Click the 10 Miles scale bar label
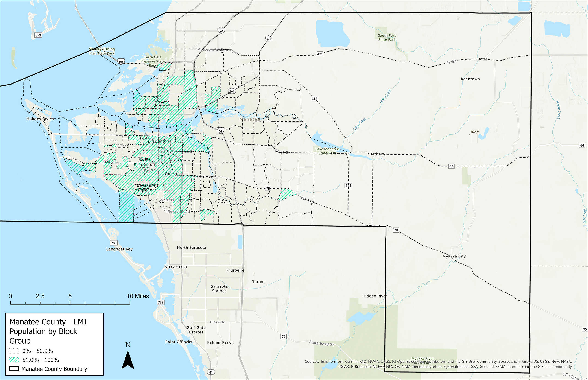Screen dimensions: 588x380 click(x=138, y=296)
